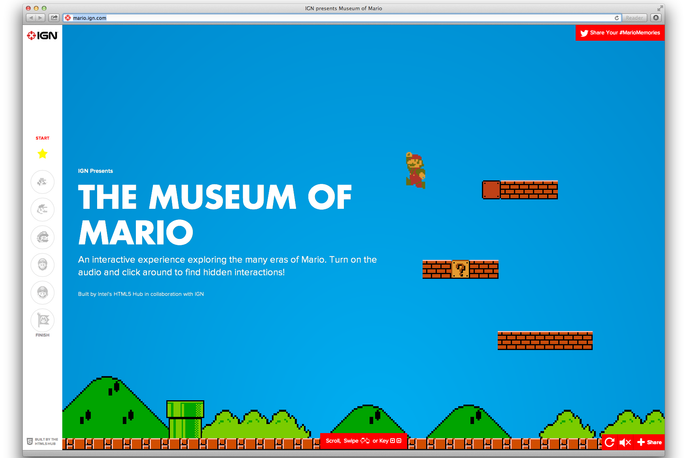Select the fourth Mario era icon

click(42, 265)
